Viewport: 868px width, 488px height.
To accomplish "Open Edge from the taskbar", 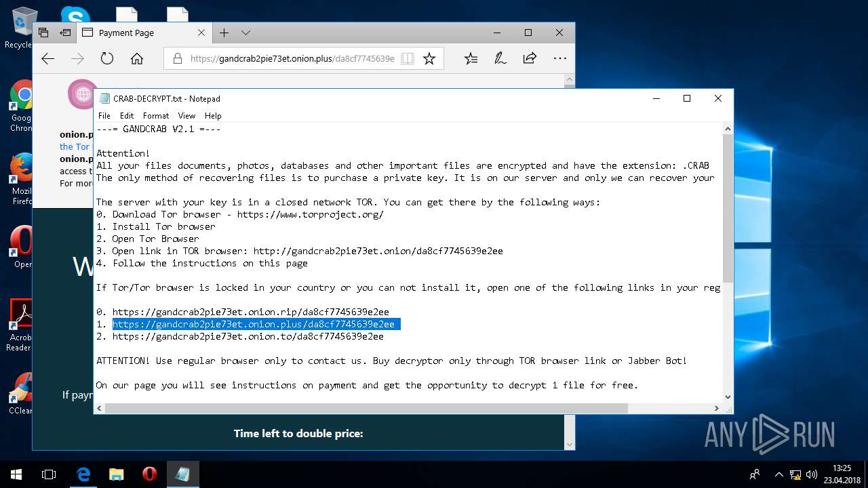I will click(83, 474).
